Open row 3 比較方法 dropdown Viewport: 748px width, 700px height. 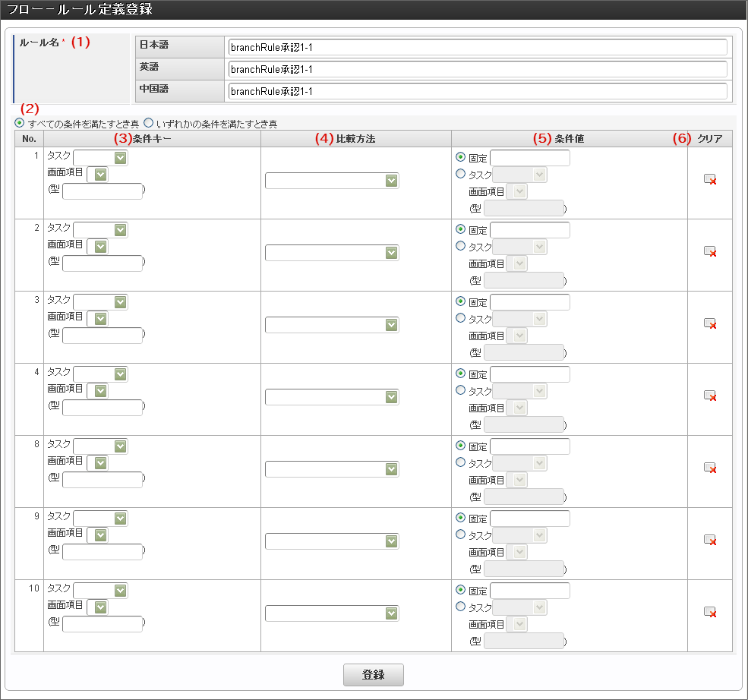click(x=332, y=325)
